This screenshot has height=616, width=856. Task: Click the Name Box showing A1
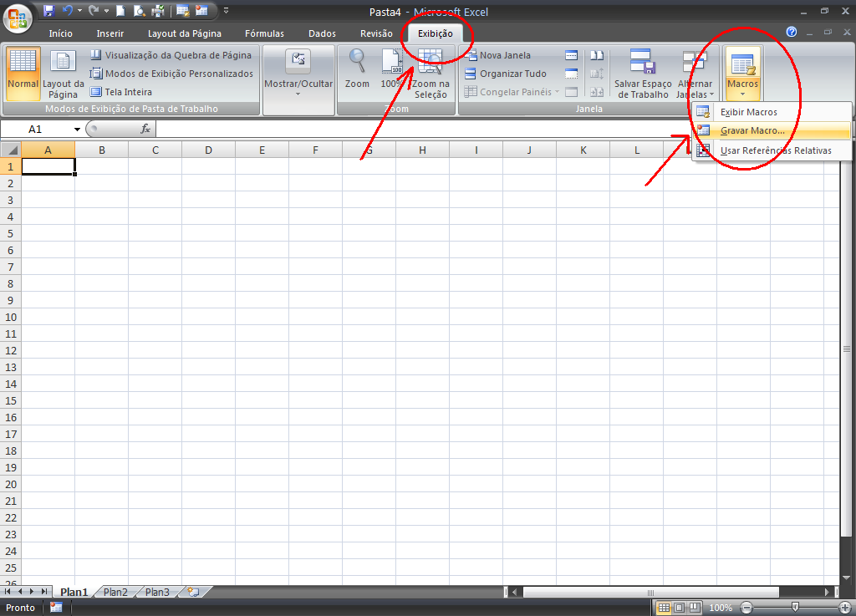tap(36, 129)
